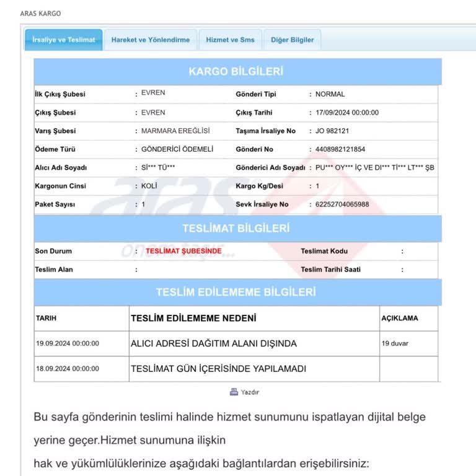476x476 pixels.
Task: Click recipient name Sİ*** TÜ***
Action: [158, 167]
